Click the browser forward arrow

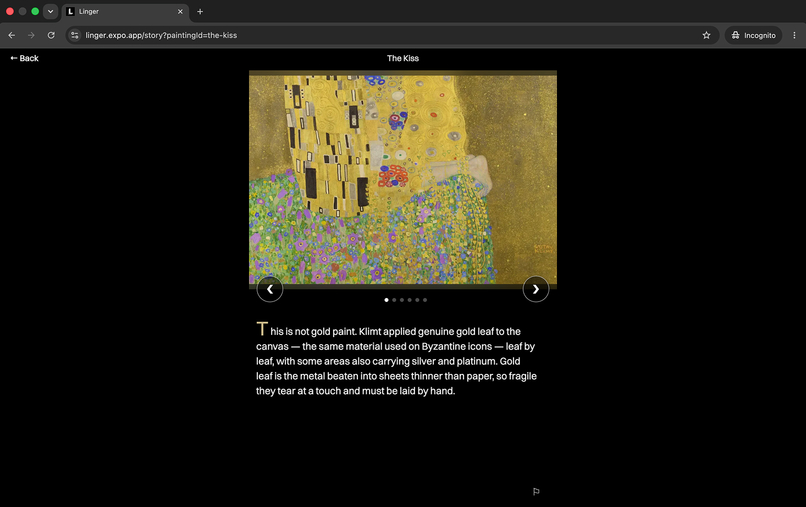click(31, 35)
